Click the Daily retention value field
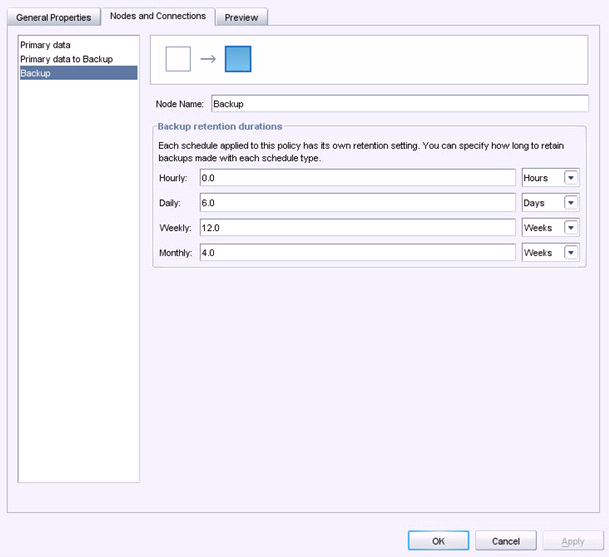The height and width of the screenshot is (557, 609). tap(357, 202)
